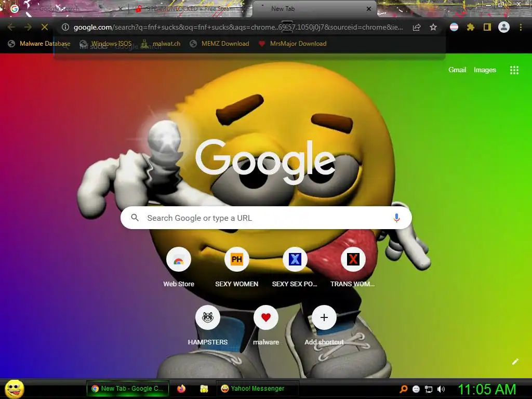
Task: Start voice search with microphone
Action: pyautogui.click(x=396, y=218)
